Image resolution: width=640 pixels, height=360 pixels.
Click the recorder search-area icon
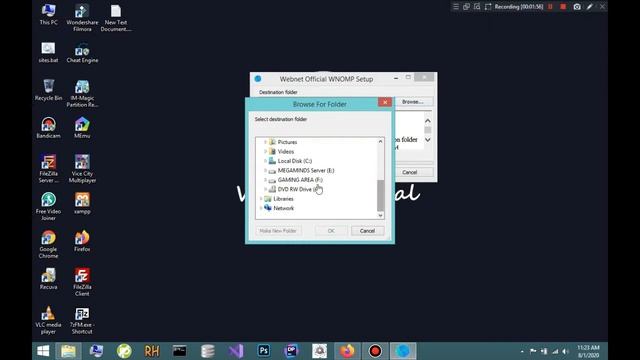click(x=477, y=7)
